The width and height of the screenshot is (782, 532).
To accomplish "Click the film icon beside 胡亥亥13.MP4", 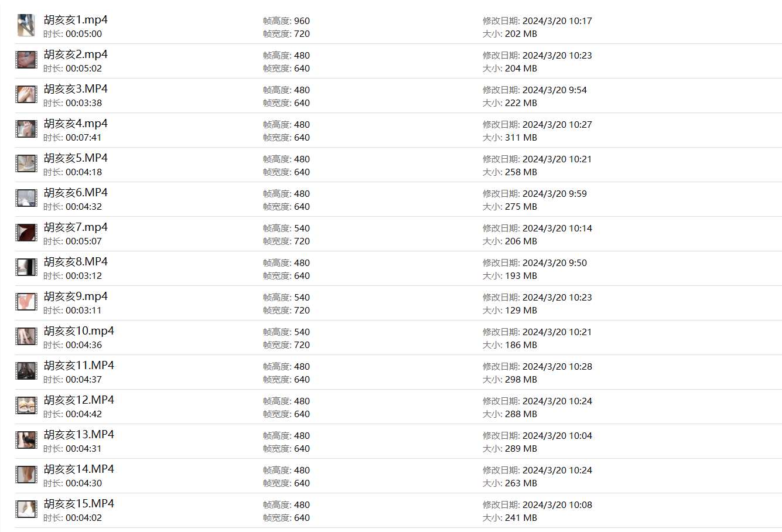I will 26,441.
